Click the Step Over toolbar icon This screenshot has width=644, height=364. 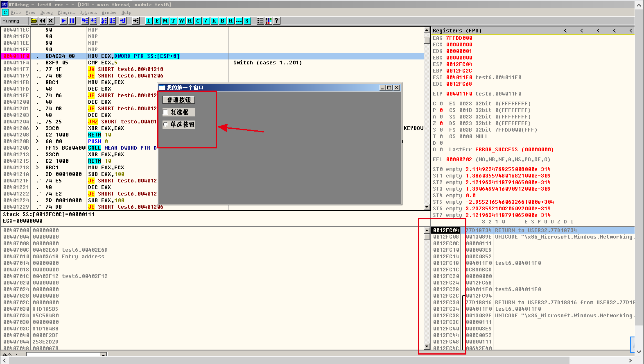(93, 21)
